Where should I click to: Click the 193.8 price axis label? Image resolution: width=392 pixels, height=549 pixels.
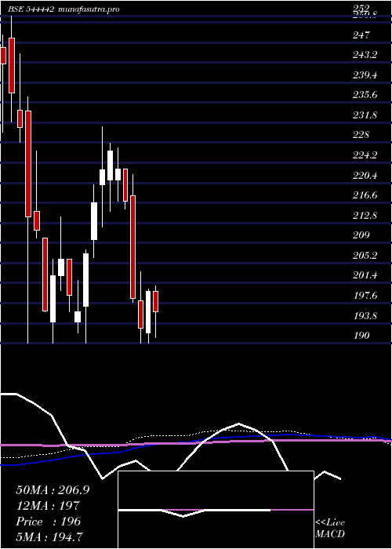(x=365, y=315)
